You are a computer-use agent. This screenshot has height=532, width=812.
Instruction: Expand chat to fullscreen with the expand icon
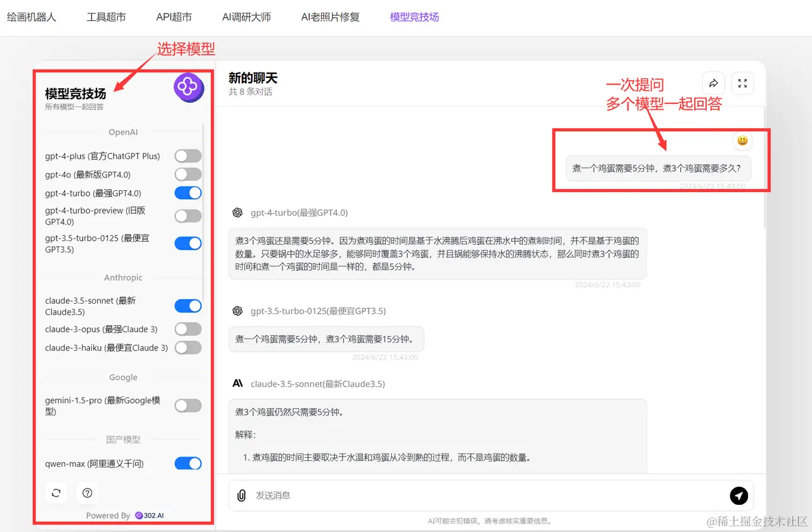pyautogui.click(x=742, y=83)
